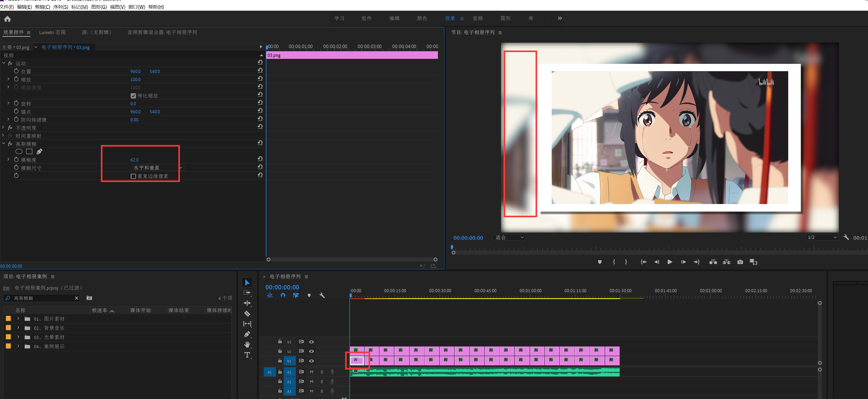868x399 pixels.
Task: Expand folder 03、光晕素材
Action: tap(18, 337)
